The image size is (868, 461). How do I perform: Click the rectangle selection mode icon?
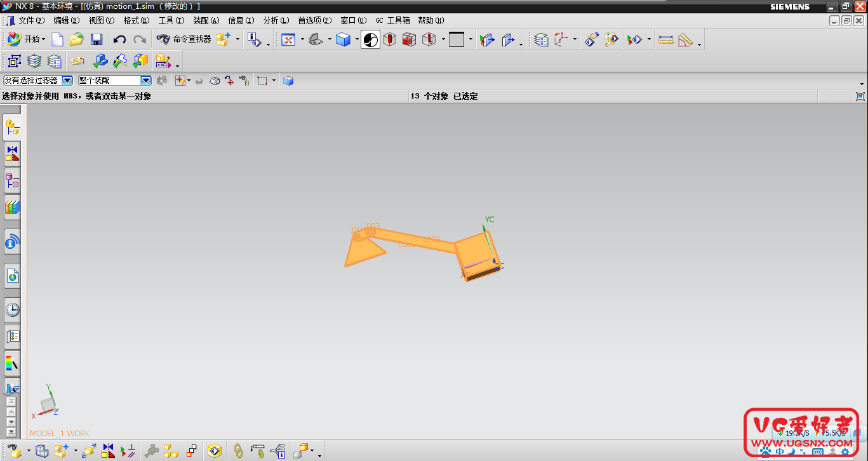pos(262,81)
